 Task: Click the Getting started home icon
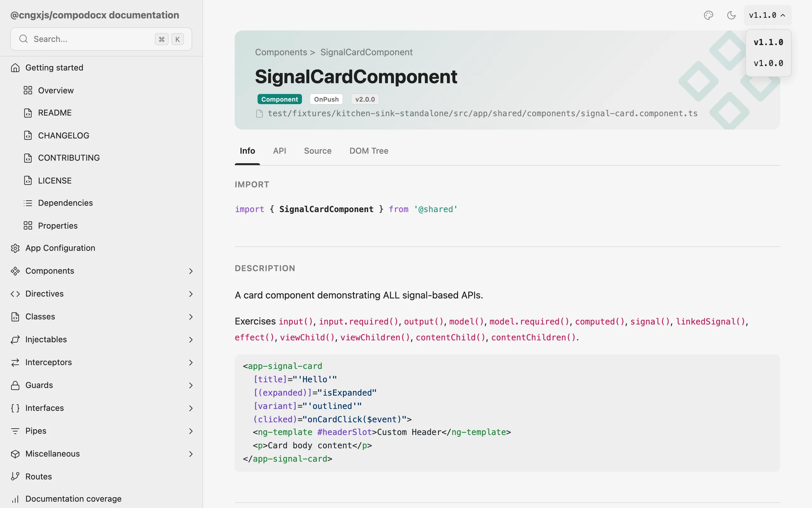tap(15, 68)
